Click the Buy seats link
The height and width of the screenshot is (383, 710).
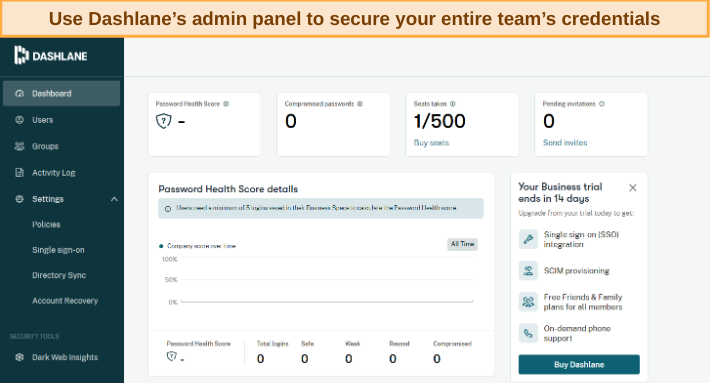pyautogui.click(x=431, y=143)
